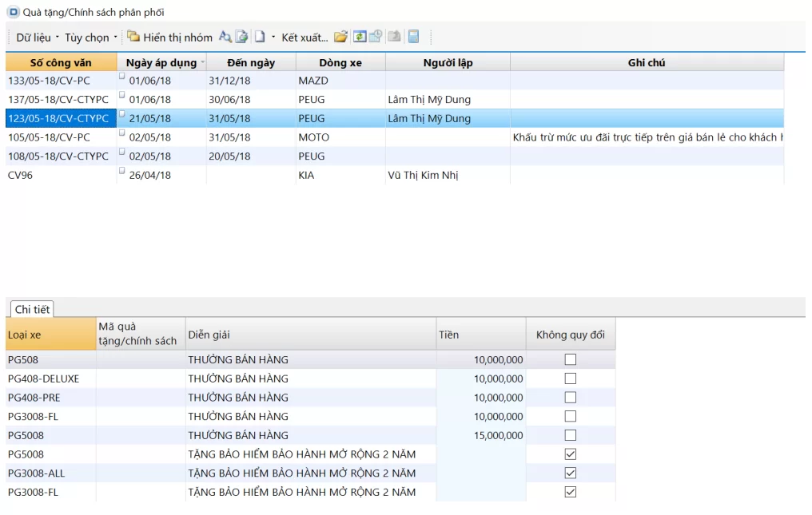Image resolution: width=812 pixels, height=515 pixels.
Task: Open dropdown arrow next to new document icon
Action: click(273, 38)
